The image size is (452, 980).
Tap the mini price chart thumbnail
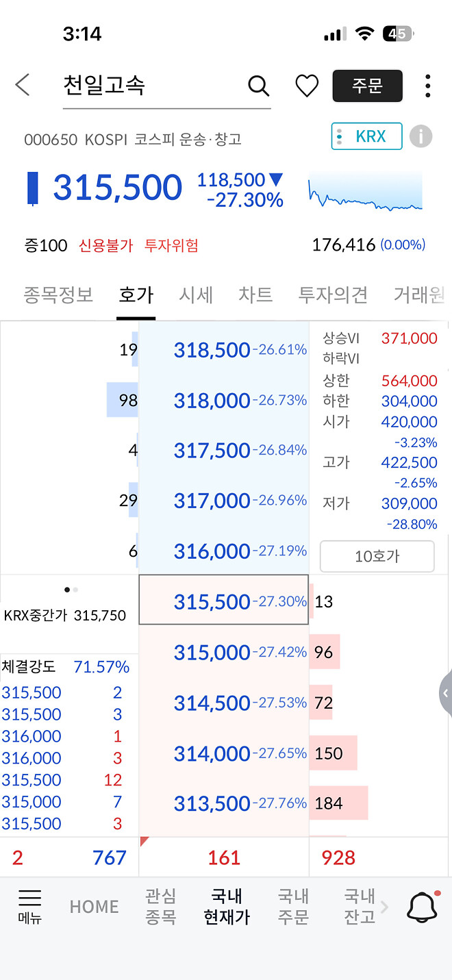(x=365, y=194)
